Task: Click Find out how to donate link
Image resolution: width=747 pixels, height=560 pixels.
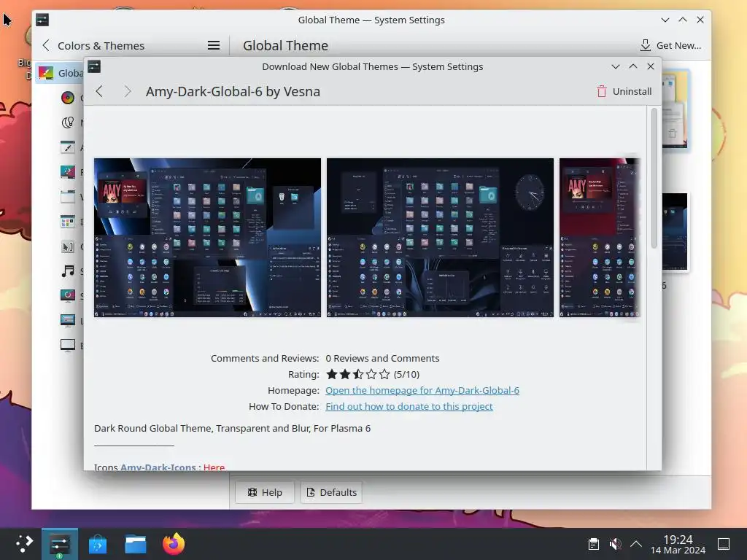Action: click(409, 407)
